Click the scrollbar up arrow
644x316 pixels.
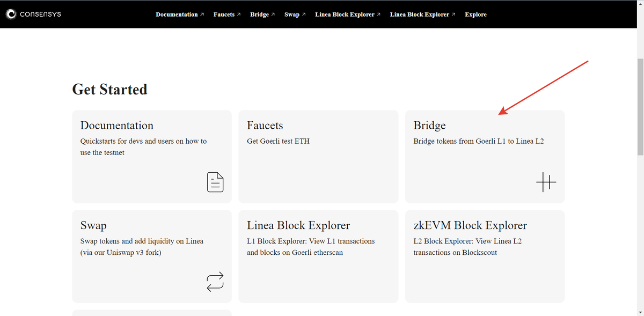click(x=639, y=4)
